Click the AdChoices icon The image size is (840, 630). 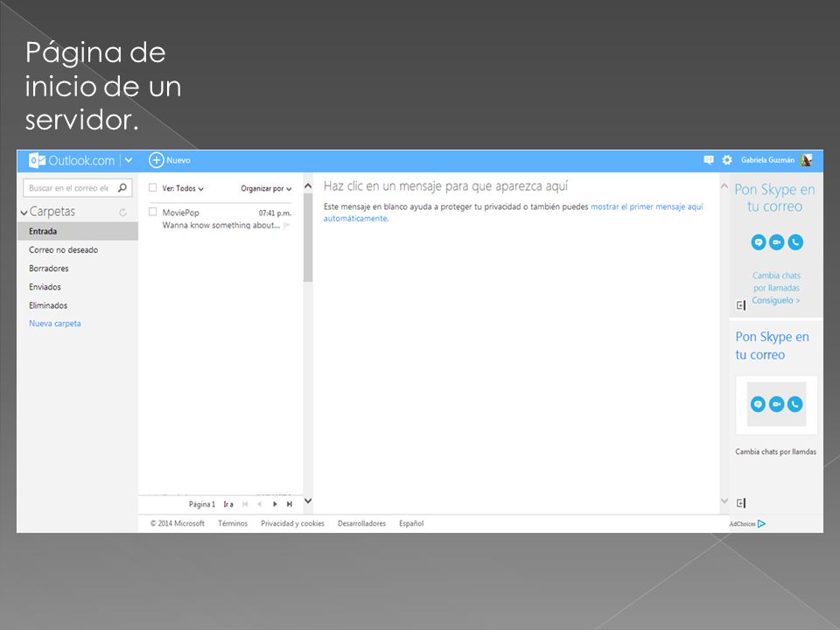click(761, 524)
